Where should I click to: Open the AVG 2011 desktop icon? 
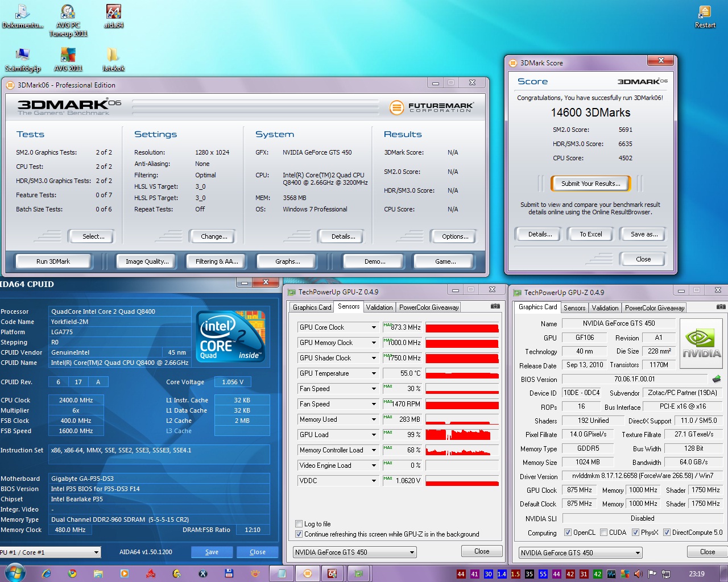coord(68,60)
